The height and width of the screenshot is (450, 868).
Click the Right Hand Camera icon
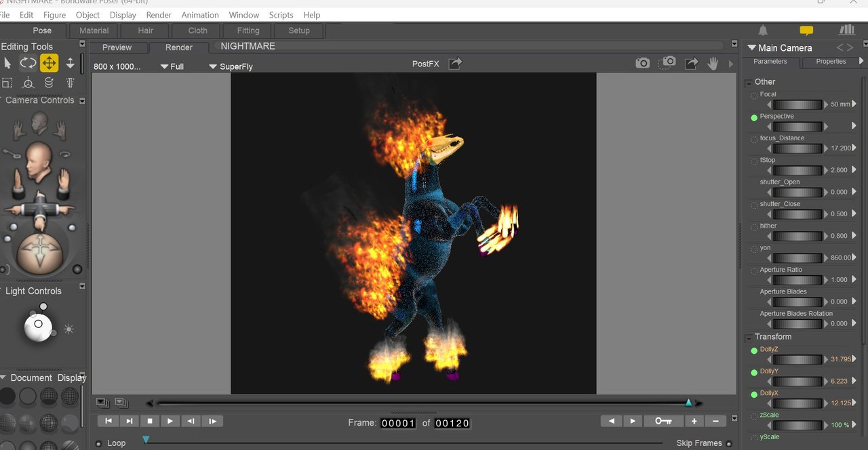tap(19, 130)
